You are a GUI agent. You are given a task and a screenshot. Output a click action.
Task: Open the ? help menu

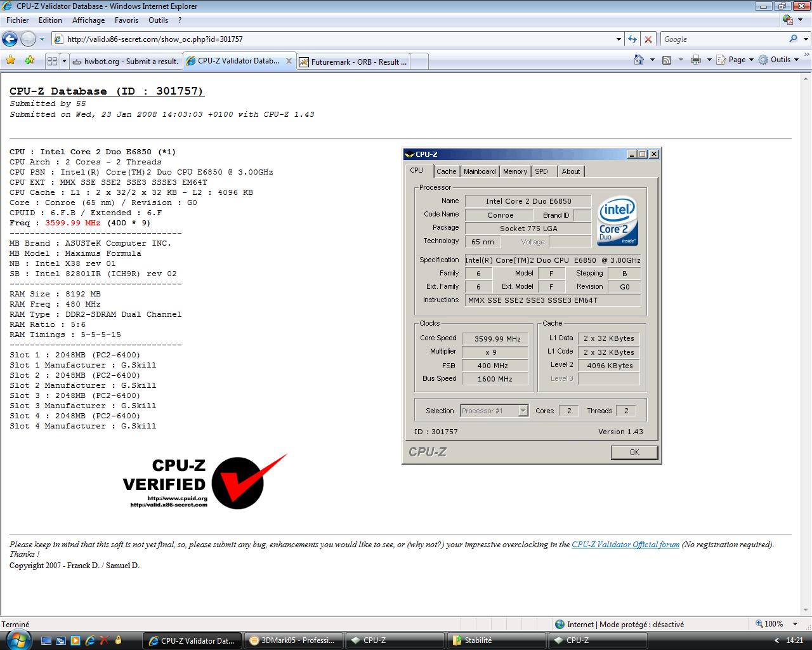pos(180,20)
